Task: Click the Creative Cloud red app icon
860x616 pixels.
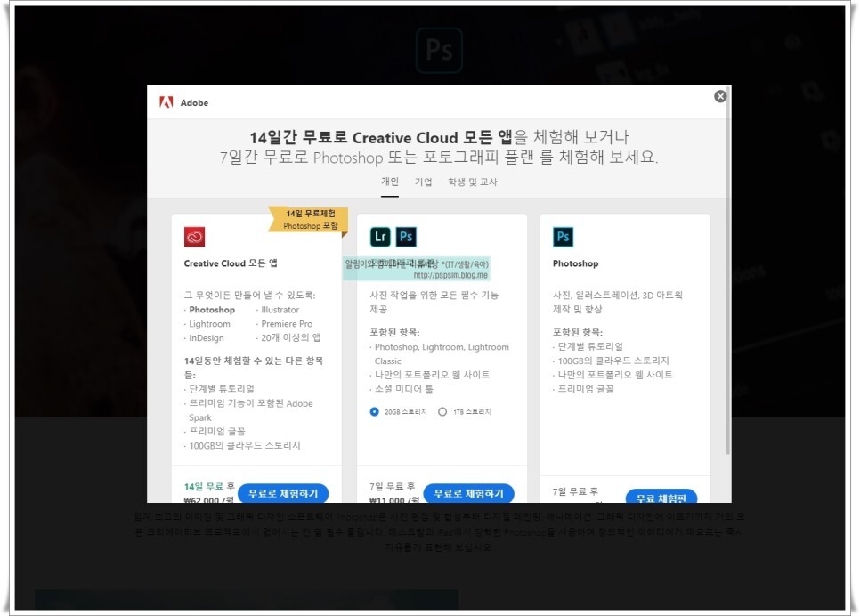Action: tap(194, 237)
